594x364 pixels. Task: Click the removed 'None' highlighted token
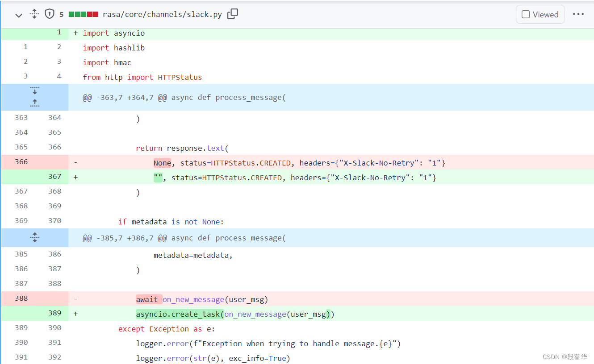pyautogui.click(x=162, y=163)
